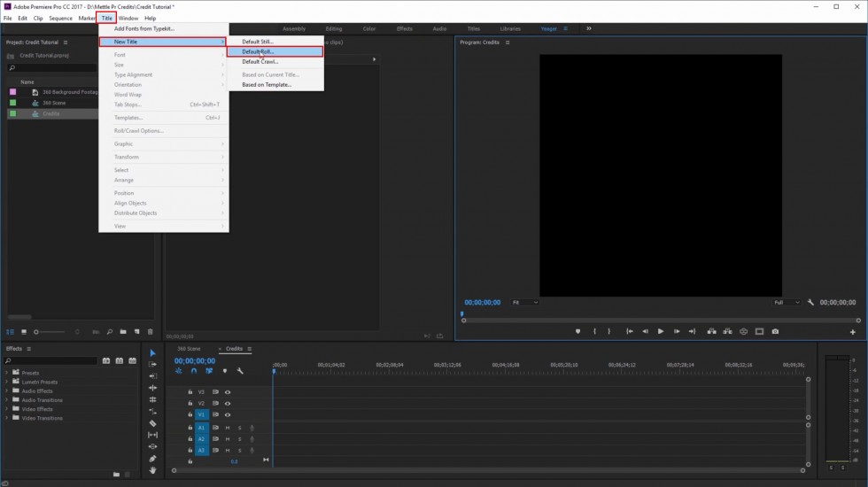
Task: Expand the Lumetri Presets folder
Action: (x=7, y=382)
